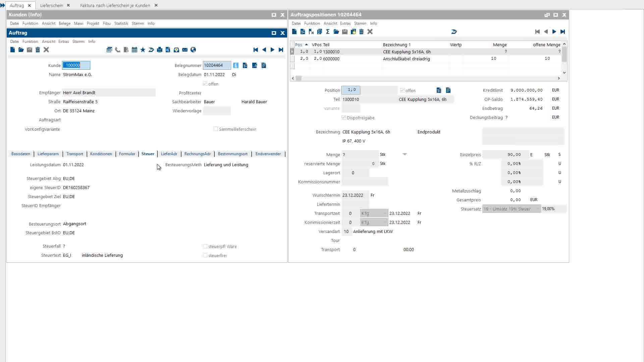Select the CEE Kupplung 5x16A row in positions table

426,52
